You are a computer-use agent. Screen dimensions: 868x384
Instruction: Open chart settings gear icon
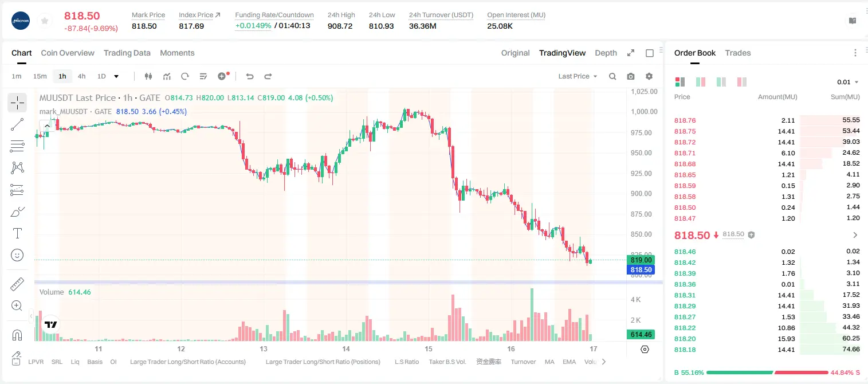point(649,76)
